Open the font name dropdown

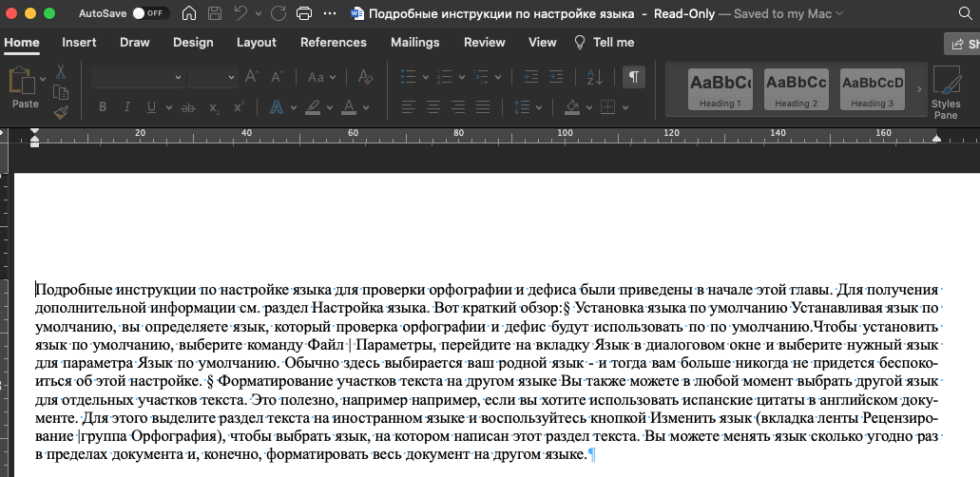(136, 77)
